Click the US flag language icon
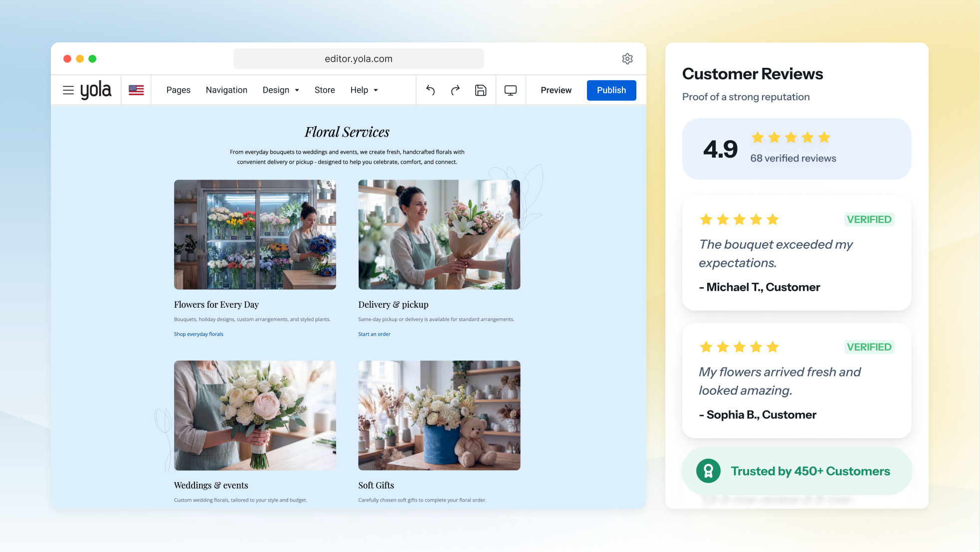This screenshot has height=552, width=980. [136, 90]
